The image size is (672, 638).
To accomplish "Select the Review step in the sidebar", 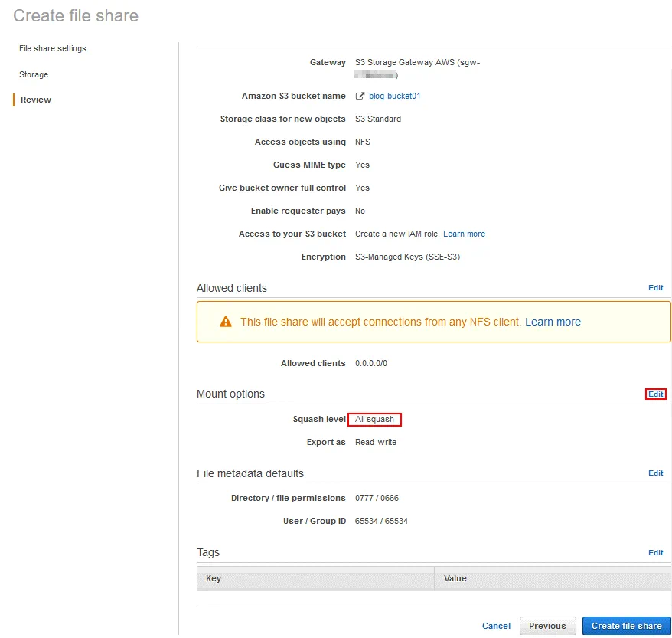I will pos(36,100).
